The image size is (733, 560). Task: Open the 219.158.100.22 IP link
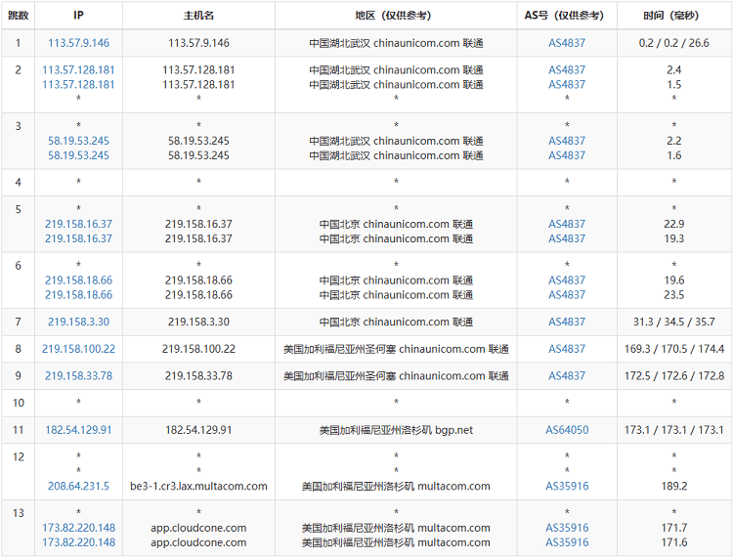pyautogui.click(x=78, y=349)
